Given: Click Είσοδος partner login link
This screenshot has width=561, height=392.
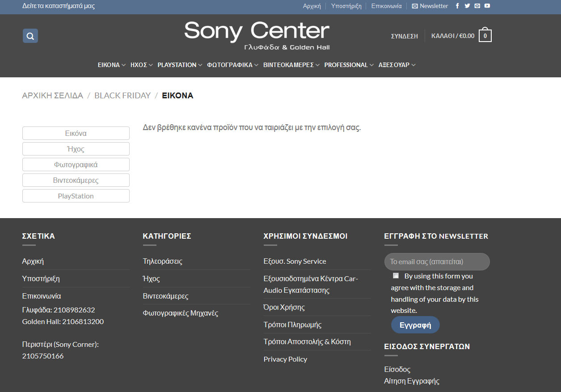Looking at the screenshot, I should 397,369.
